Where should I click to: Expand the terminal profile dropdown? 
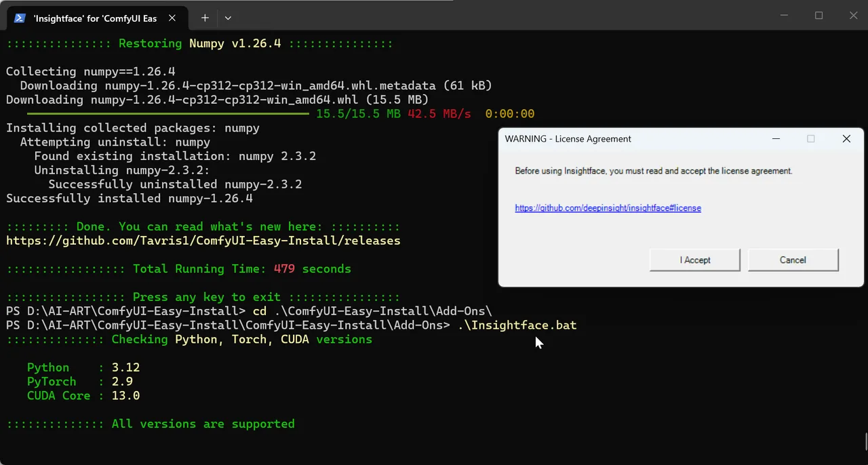point(228,18)
